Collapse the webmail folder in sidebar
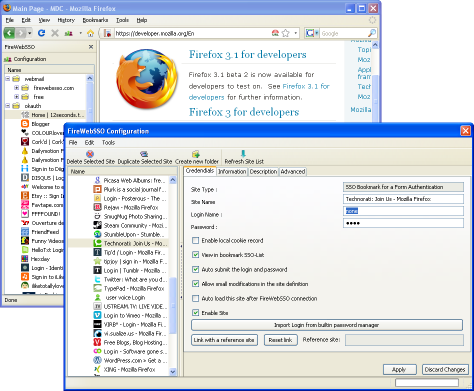This screenshot has width=474, height=391. coord(8,79)
